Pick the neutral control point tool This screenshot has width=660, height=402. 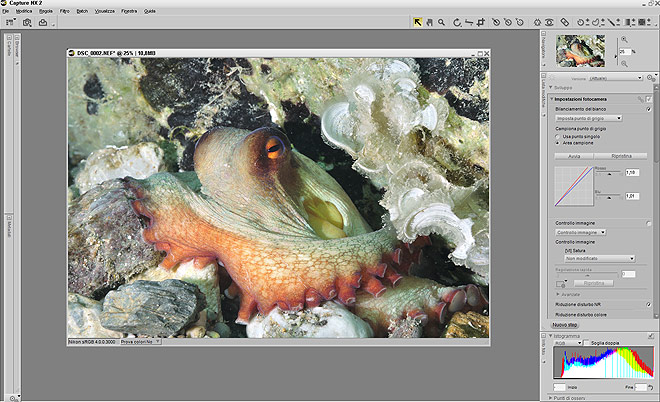point(508,22)
